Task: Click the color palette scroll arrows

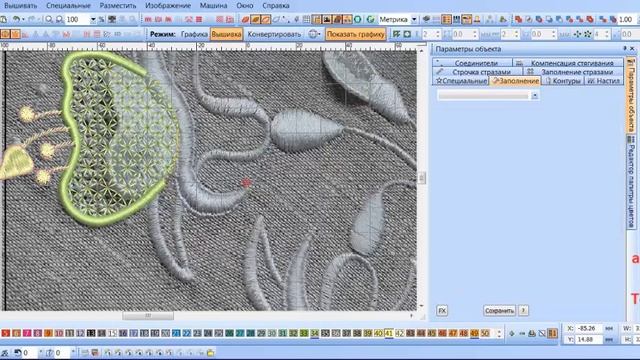Action: pos(499,333)
